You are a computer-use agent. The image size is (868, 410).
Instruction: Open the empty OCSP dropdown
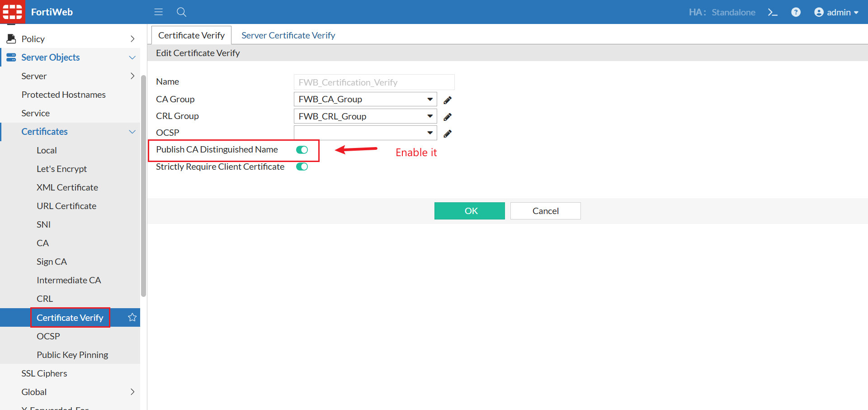365,133
